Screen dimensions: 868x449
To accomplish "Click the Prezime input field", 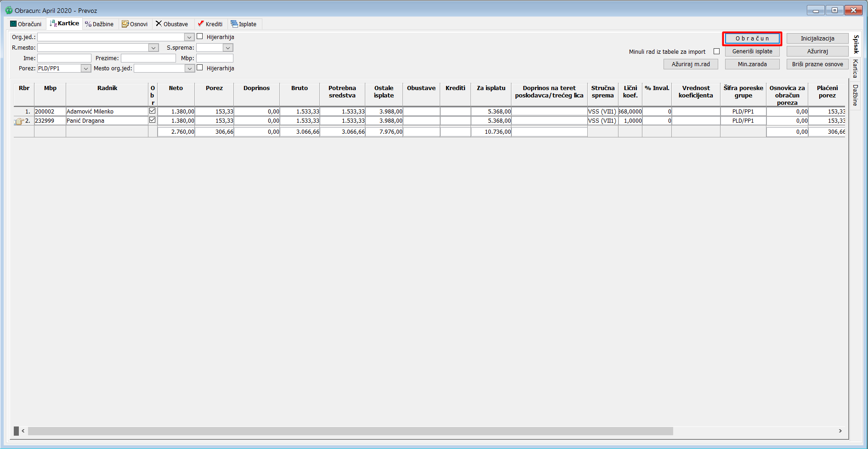I will point(148,58).
